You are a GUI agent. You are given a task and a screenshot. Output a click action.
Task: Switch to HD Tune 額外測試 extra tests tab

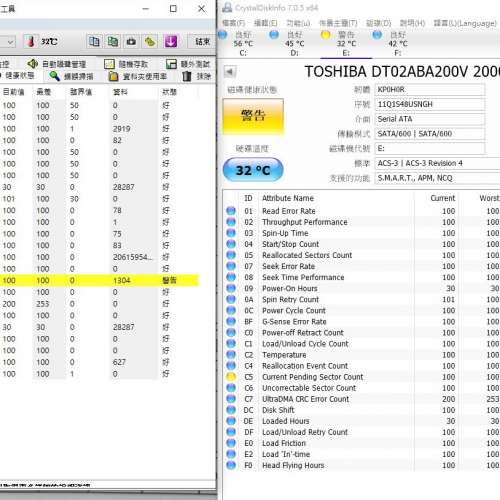[x=188, y=64]
